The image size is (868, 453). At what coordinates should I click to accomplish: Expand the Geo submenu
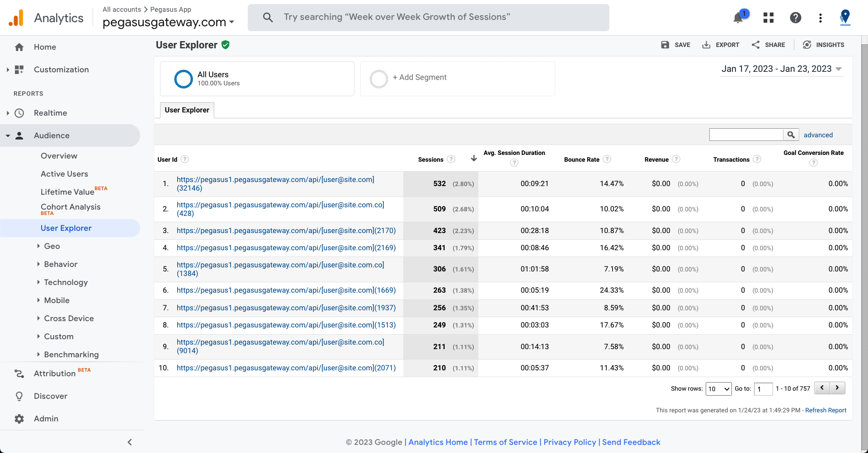pos(38,246)
